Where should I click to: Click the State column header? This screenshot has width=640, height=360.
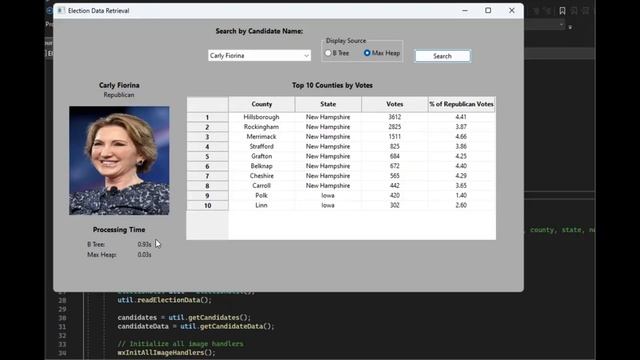(x=328, y=104)
